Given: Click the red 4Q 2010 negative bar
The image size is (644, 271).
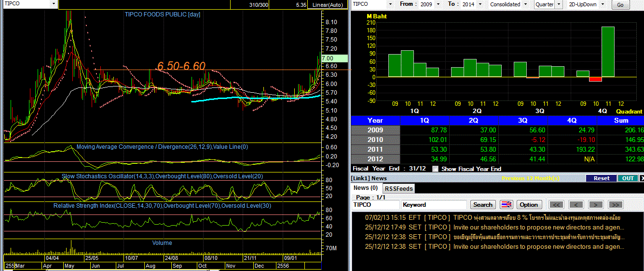Looking at the screenshot, I should [x=595, y=79].
